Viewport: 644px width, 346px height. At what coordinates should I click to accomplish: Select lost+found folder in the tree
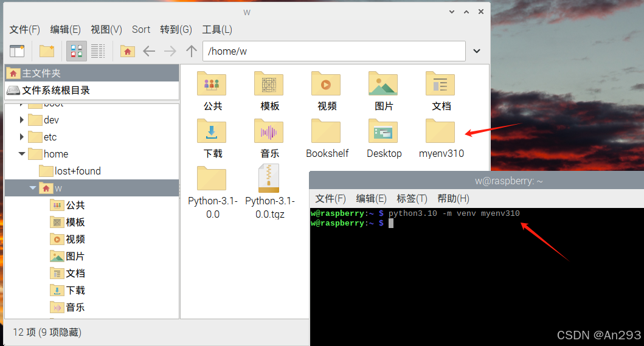[70, 171]
